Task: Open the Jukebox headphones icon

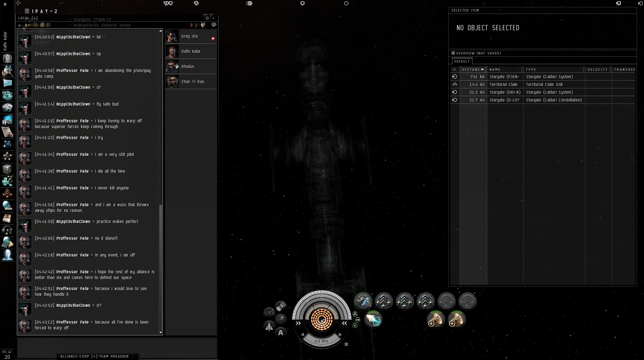Action: (x=7, y=230)
